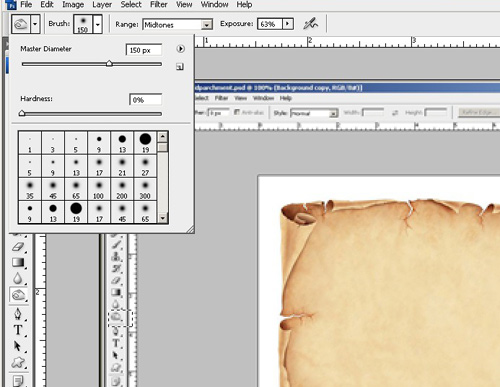
Task: Toggle the Anti-alias checkbox
Action: tap(237, 112)
